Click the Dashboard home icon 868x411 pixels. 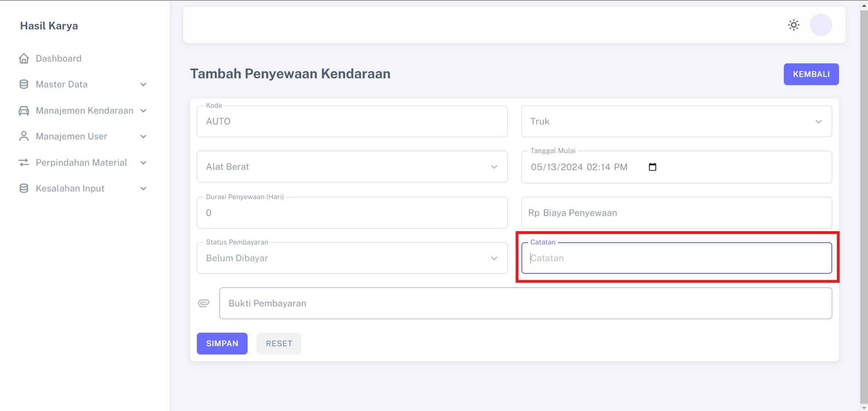click(24, 58)
